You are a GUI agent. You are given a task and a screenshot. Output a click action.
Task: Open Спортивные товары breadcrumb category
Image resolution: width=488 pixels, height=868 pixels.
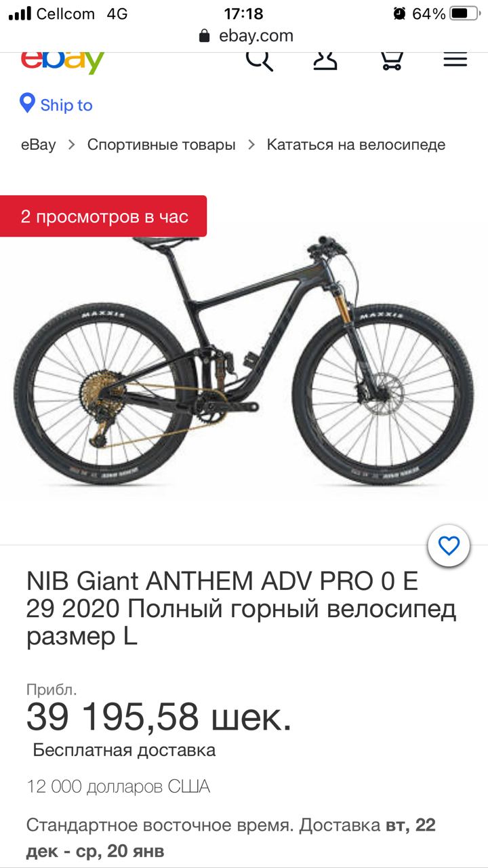click(x=161, y=144)
